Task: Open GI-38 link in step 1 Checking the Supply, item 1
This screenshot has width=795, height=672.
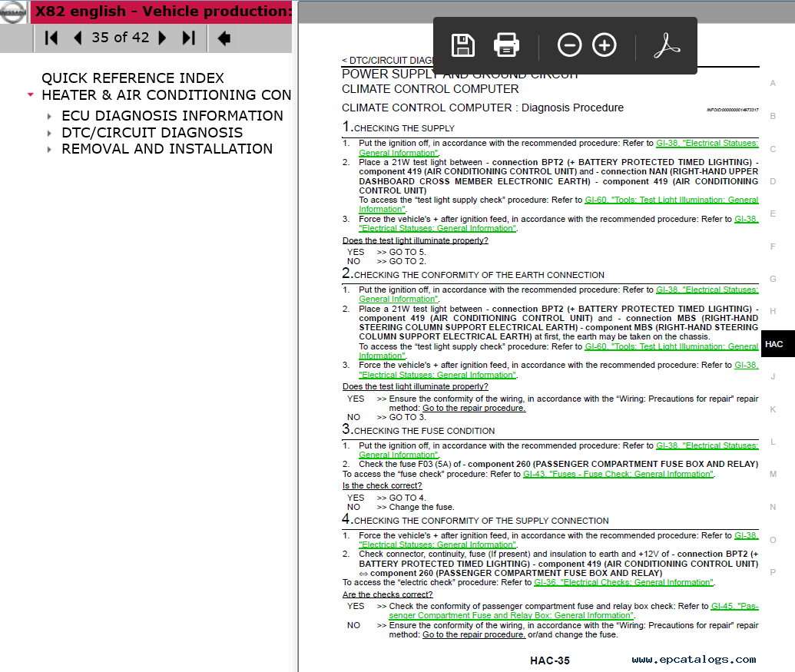Action: [x=707, y=144]
